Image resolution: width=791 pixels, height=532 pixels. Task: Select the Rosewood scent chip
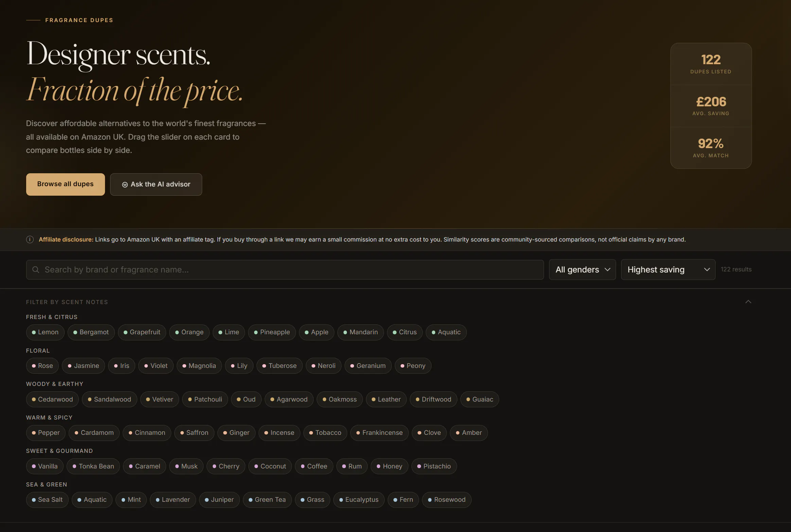click(x=447, y=500)
